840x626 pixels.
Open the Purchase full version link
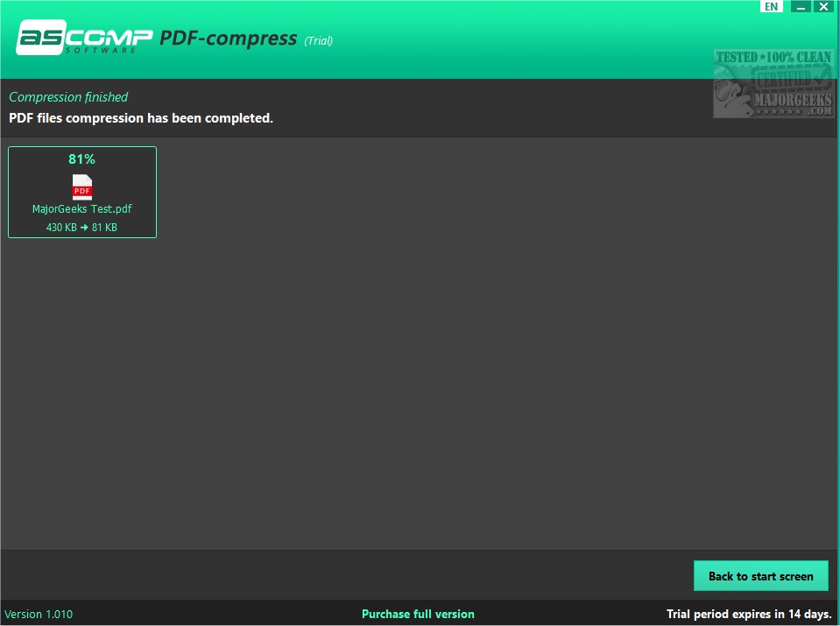tap(418, 614)
